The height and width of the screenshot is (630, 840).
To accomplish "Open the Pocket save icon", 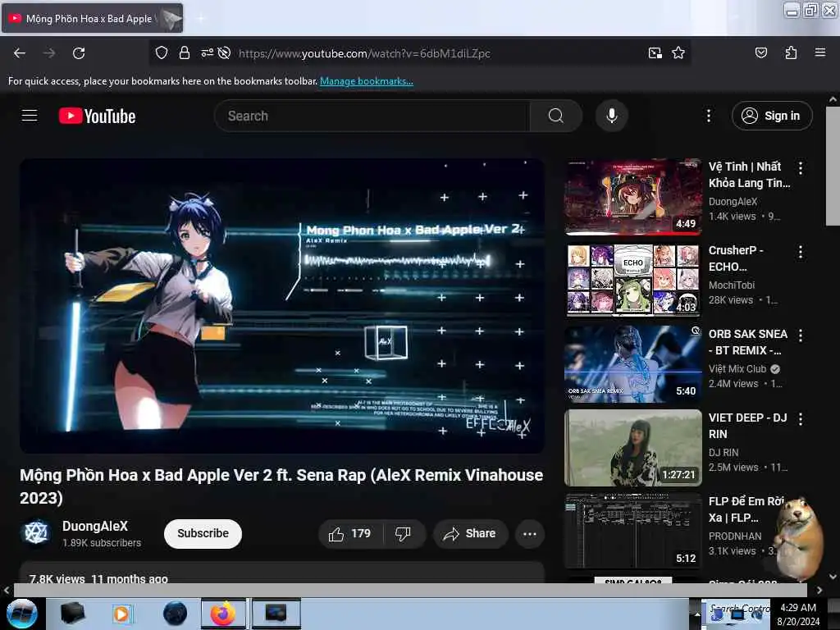I will coord(760,52).
